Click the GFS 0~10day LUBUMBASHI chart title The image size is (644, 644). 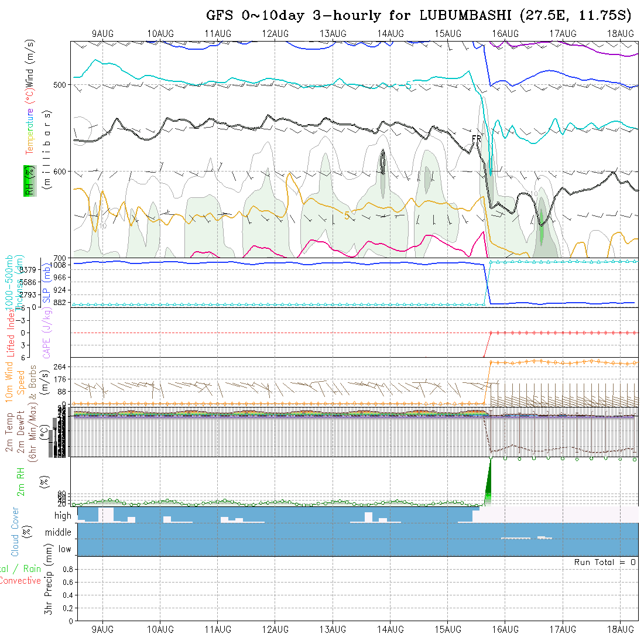pyautogui.click(x=419, y=16)
